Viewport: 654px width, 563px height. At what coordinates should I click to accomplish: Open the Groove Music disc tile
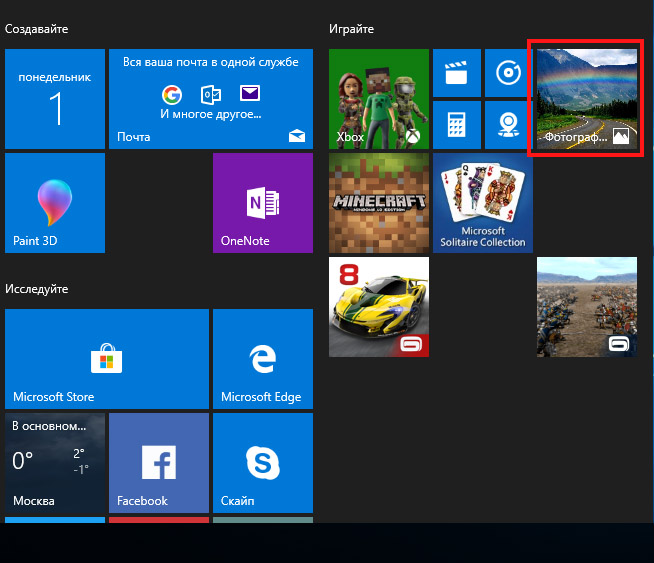509,73
